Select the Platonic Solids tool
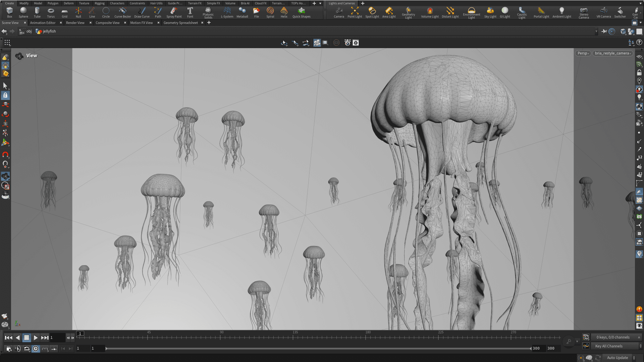Image resolution: width=644 pixels, height=362 pixels. (208, 13)
